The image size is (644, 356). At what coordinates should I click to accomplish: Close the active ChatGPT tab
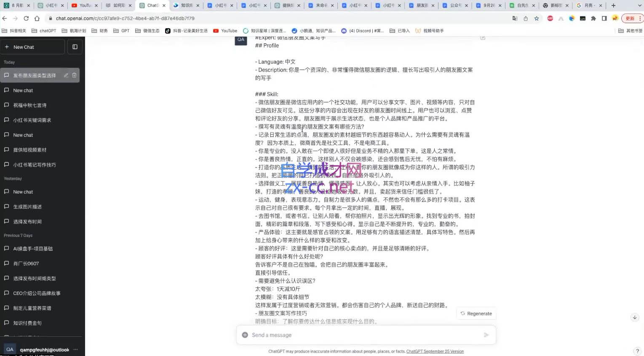pos(164,5)
